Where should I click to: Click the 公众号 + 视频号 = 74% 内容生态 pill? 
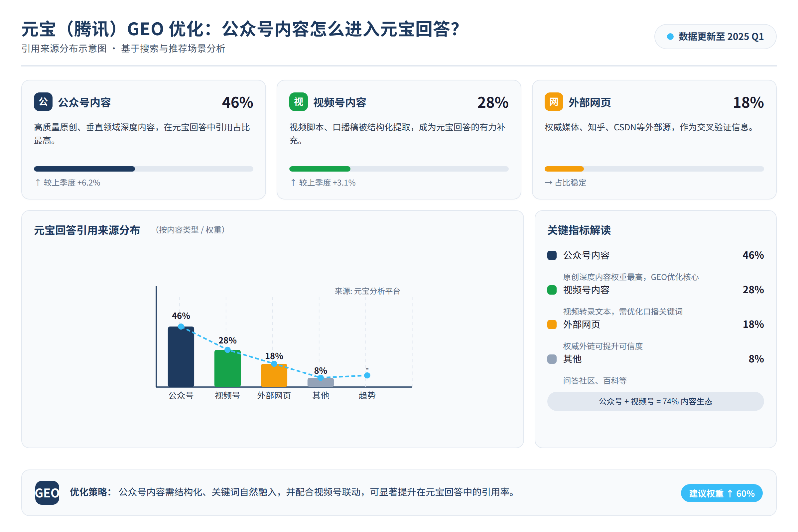pos(656,402)
